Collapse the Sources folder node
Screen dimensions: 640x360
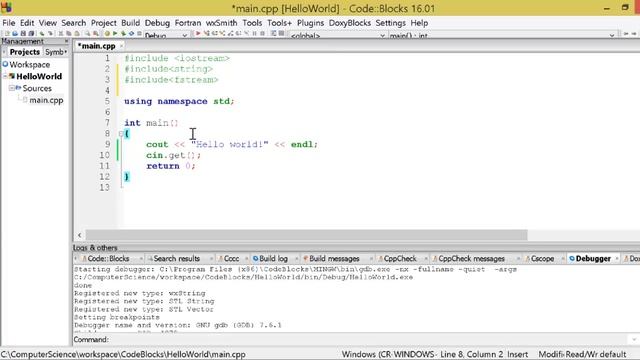coord(11,88)
